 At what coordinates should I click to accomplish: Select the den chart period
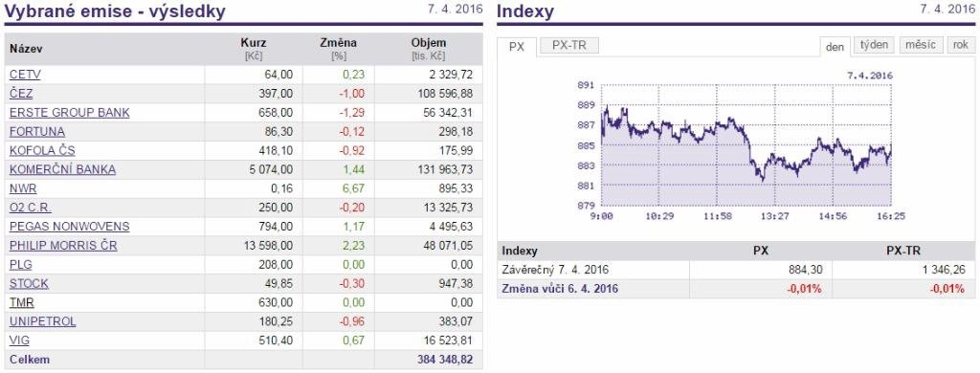point(835,47)
